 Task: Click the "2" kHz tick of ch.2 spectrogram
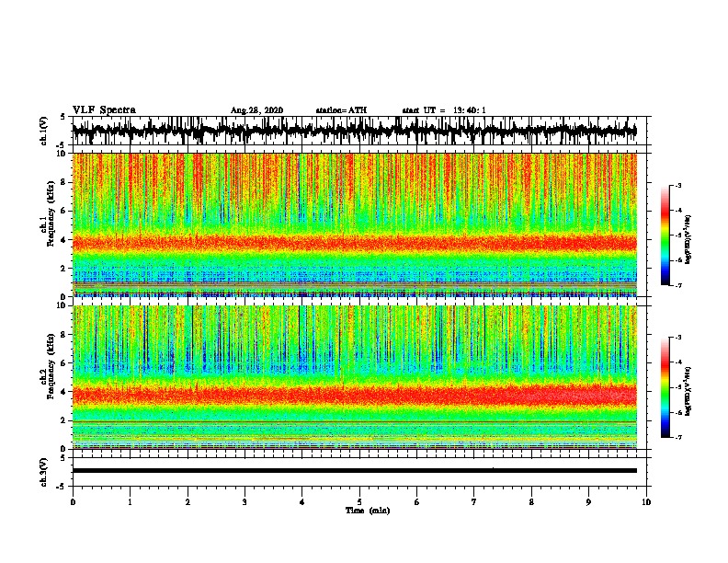click(64, 420)
